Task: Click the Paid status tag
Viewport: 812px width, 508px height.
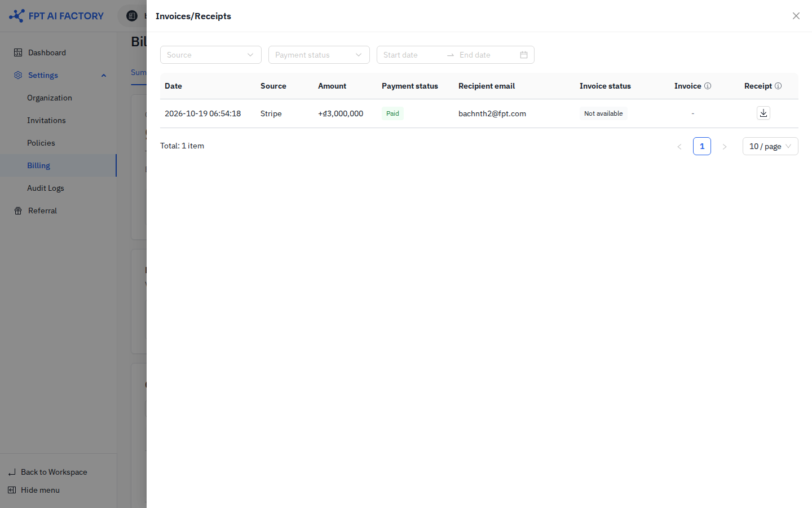Action: 392,113
